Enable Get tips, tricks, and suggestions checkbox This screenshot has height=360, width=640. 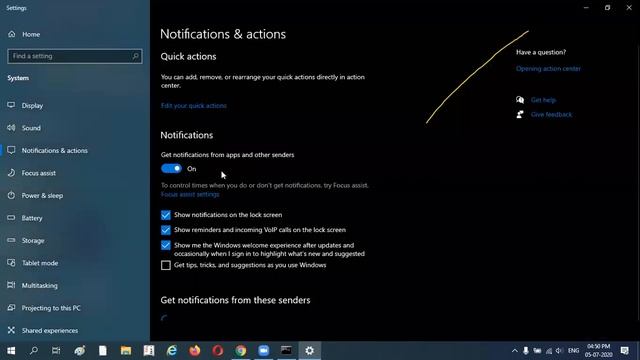166,265
